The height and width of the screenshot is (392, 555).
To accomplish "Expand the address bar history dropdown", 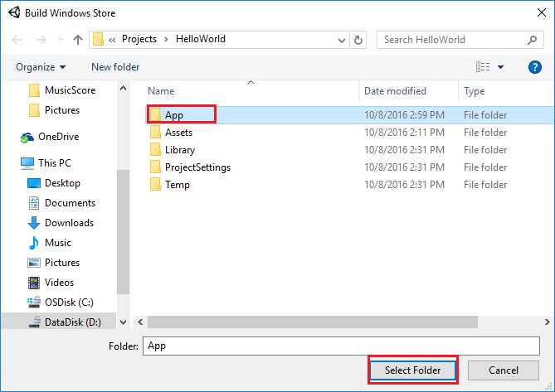I will (342, 39).
